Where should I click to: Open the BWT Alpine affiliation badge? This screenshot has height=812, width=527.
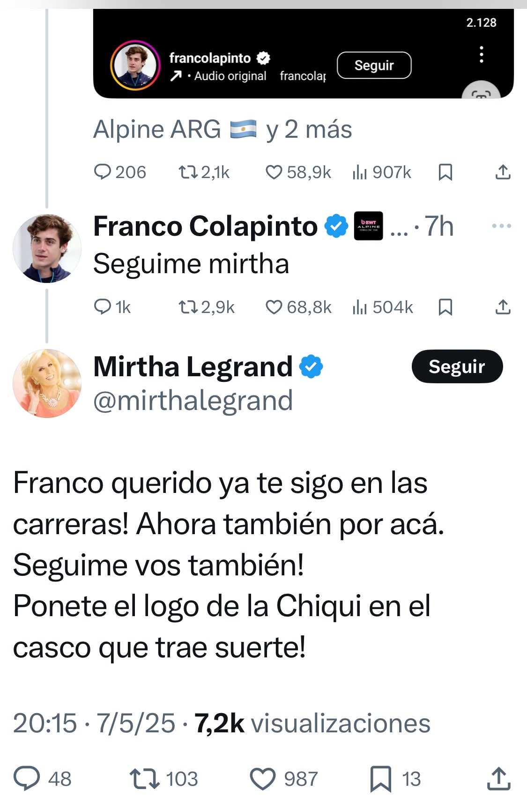(x=368, y=226)
